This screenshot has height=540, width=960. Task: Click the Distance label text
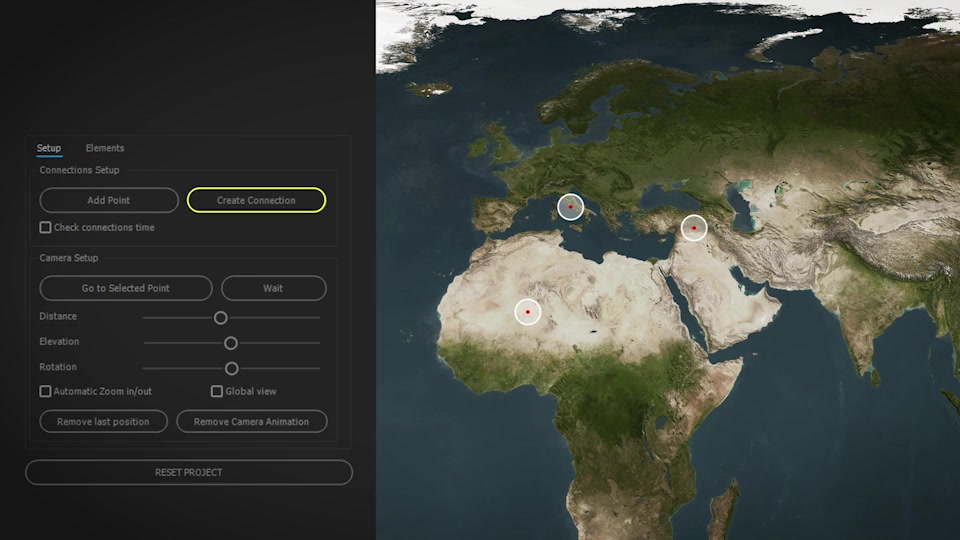[x=58, y=317]
